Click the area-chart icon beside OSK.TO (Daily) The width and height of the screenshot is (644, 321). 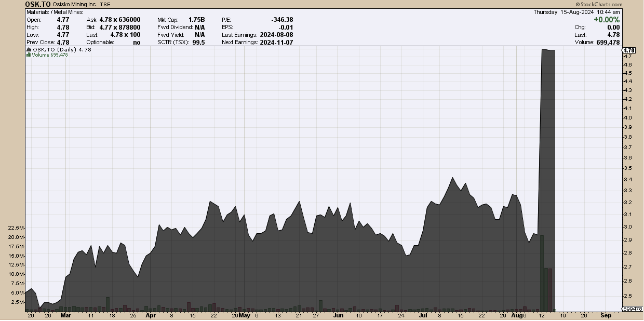point(29,49)
